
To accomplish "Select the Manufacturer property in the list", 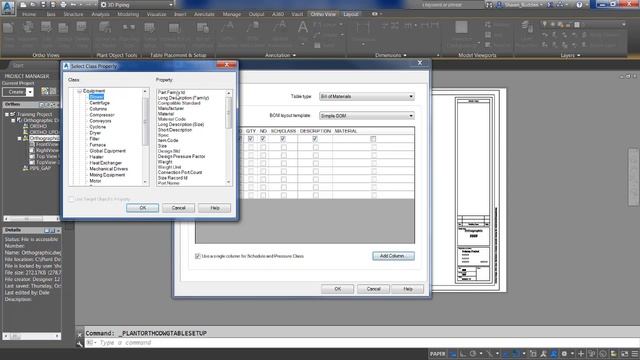I will point(171,109).
